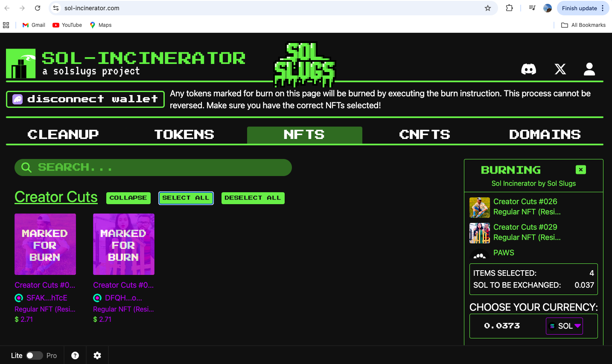This screenshot has height=364, width=612.
Task: Collapse the Creator Cuts section
Action: 128,198
